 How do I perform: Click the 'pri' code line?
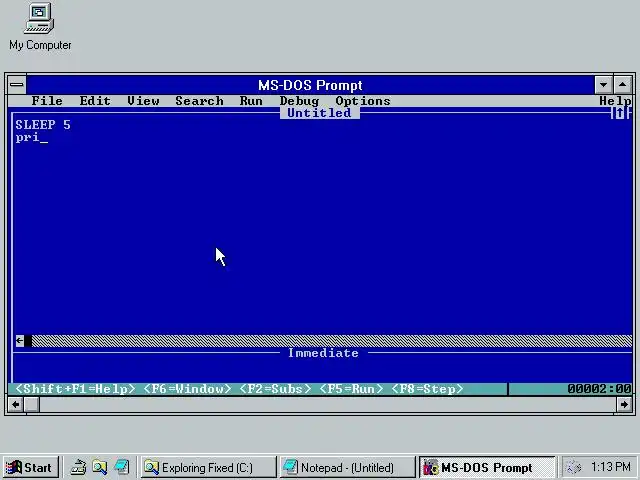(x=27, y=137)
